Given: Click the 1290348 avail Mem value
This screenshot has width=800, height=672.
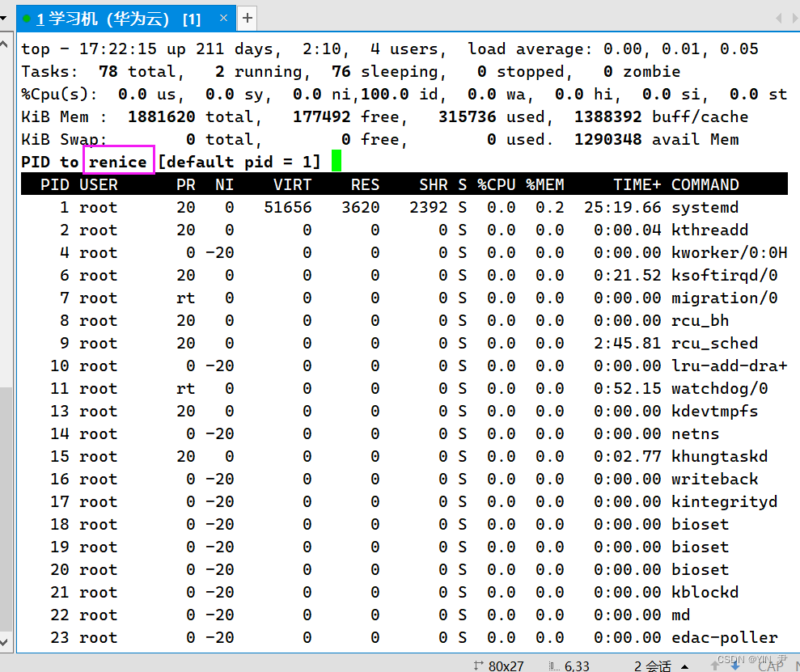Looking at the screenshot, I should [608, 140].
